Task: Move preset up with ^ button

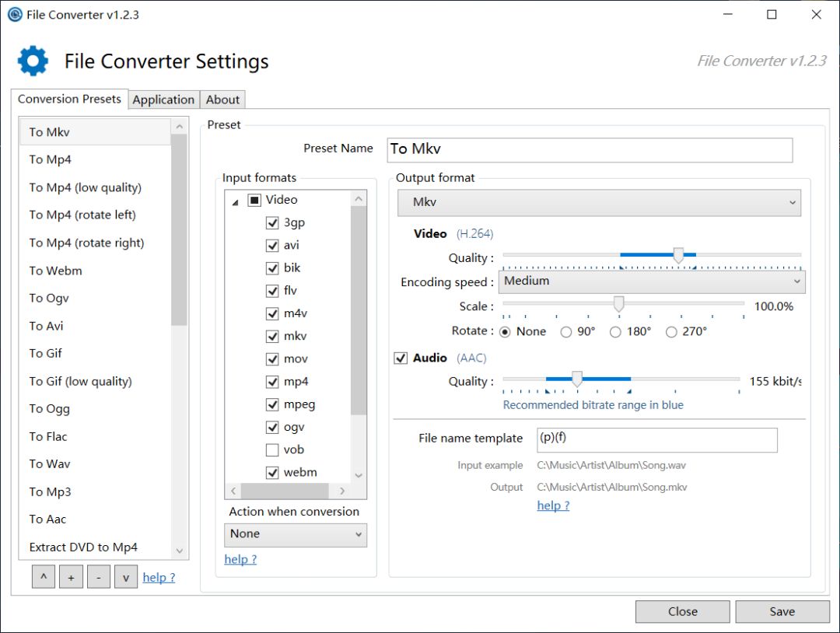Action: [43, 578]
